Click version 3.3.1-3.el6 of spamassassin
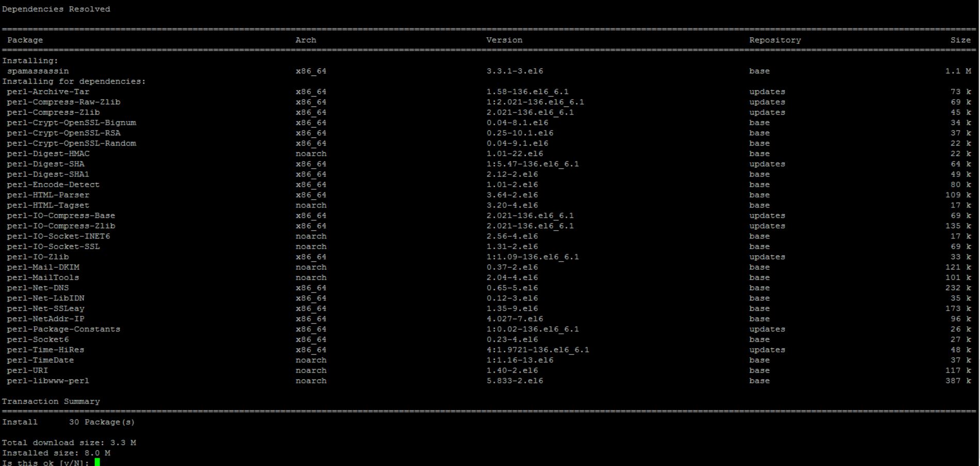Viewport: 980px width, 466px height. (x=515, y=71)
